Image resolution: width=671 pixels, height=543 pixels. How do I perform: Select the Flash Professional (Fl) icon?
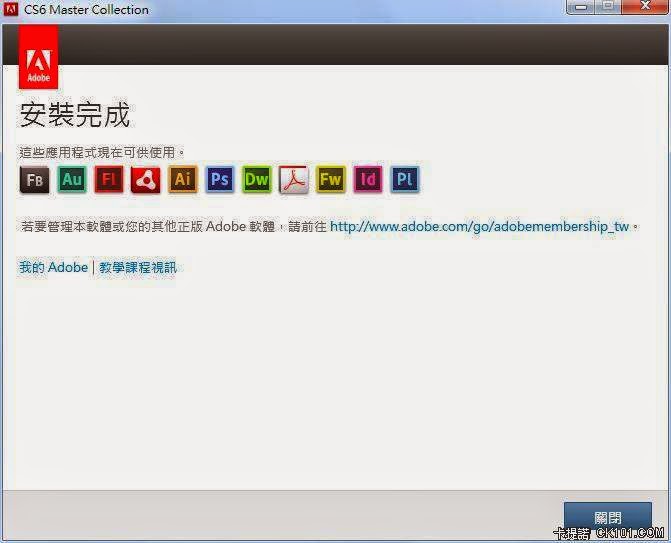109,179
